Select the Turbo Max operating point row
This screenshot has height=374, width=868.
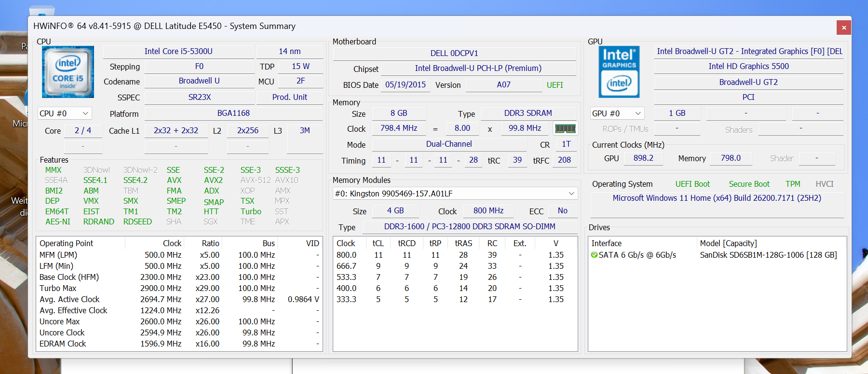tap(179, 289)
